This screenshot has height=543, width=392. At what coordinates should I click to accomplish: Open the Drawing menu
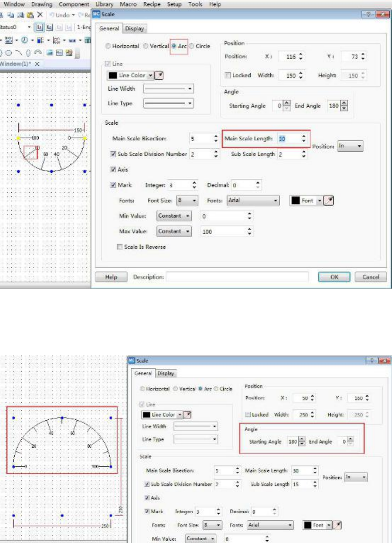pos(42,5)
